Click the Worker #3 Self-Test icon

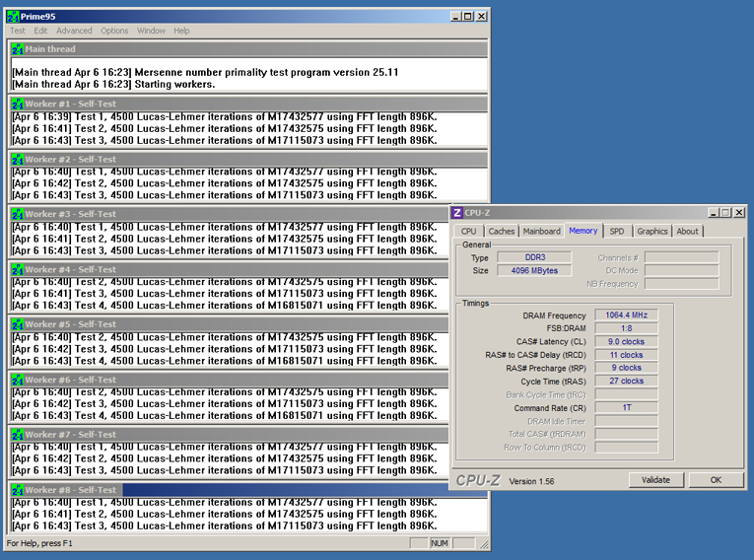[17, 214]
